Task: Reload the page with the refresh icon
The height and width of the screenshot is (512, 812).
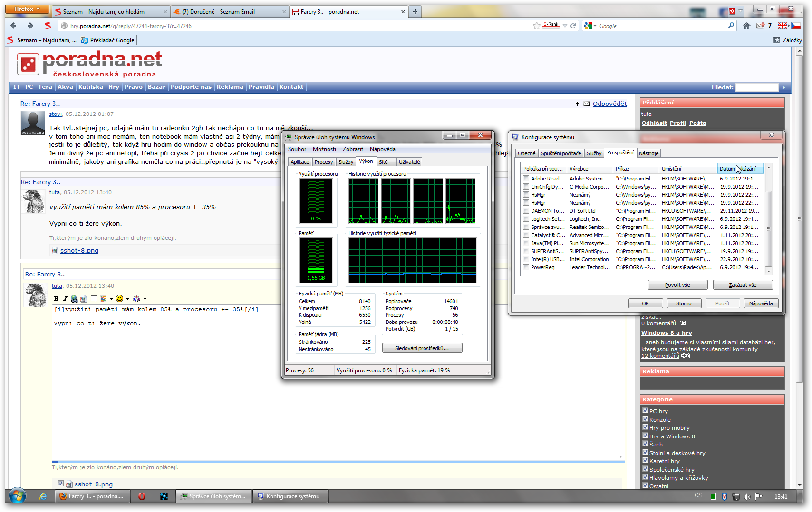Action: pyautogui.click(x=573, y=26)
